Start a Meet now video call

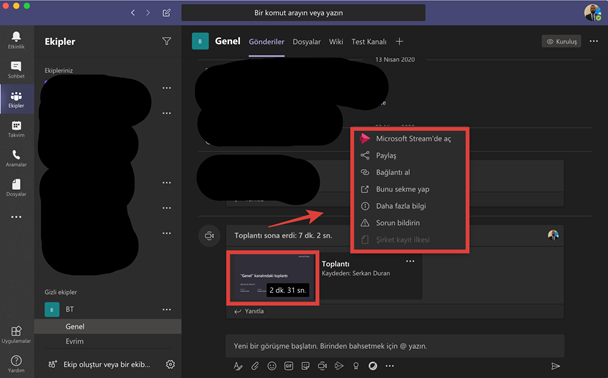tap(322, 366)
